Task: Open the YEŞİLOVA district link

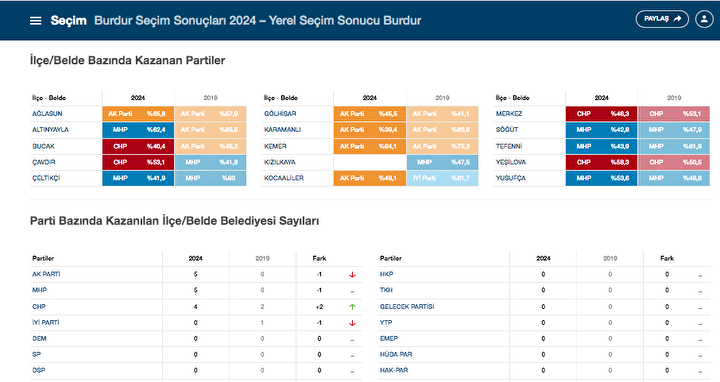Action: tap(511, 162)
